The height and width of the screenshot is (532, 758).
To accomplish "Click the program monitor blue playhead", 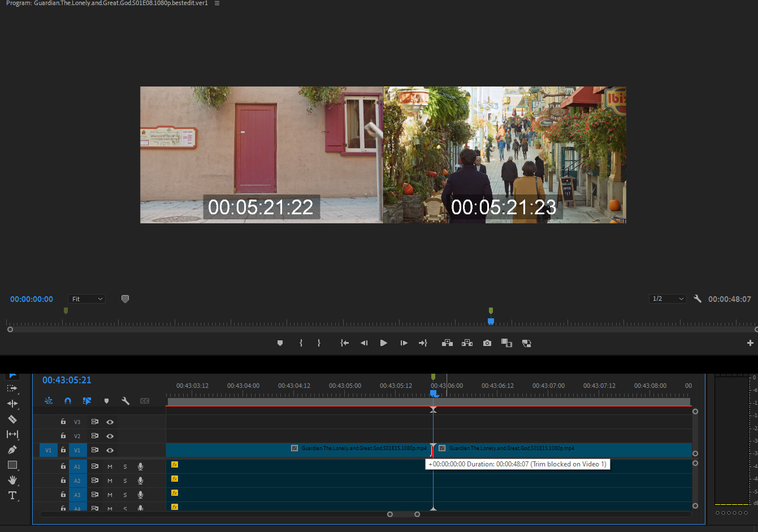I will pyautogui.click(x=491, y=321).
